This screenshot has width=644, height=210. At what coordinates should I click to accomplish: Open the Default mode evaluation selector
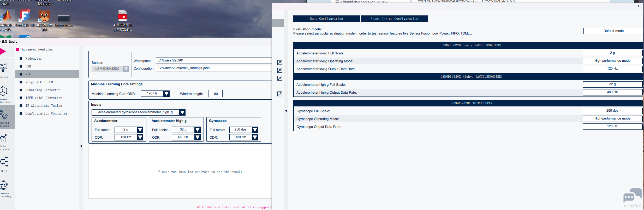[x=613, y=31]
